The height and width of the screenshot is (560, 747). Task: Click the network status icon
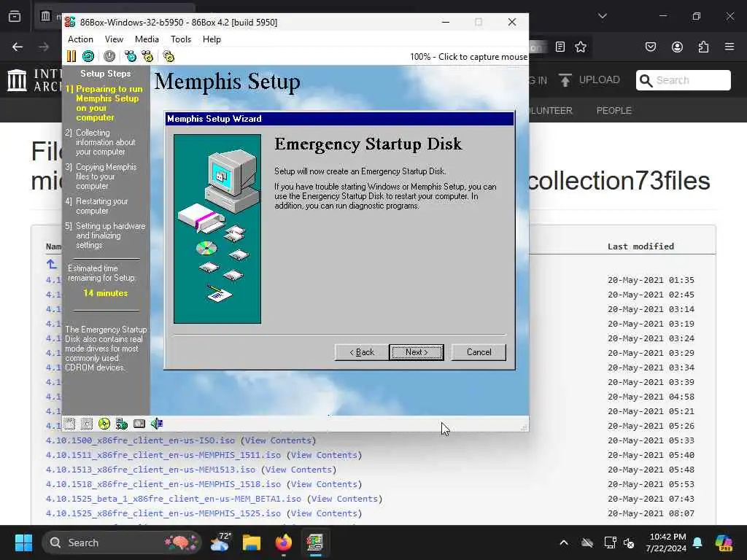coord(122,424)
